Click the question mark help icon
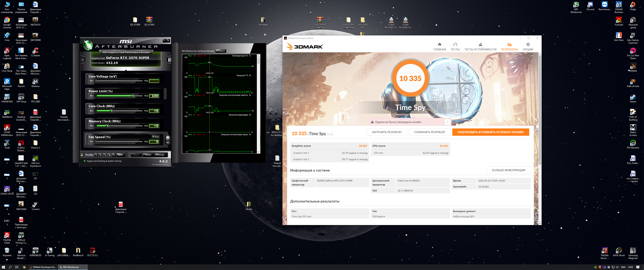Image resolution: width=644 pixels, height=270 pixels. (x=447, y=122)
